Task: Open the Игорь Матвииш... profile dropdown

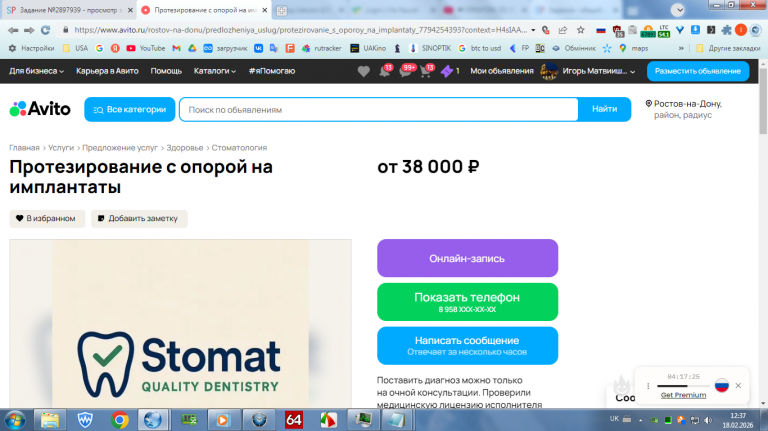Action: tap(599, 71)
